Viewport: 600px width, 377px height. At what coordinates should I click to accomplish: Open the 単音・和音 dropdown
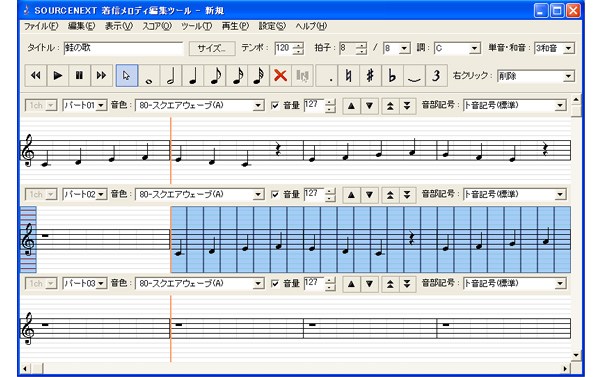point(569,48)
